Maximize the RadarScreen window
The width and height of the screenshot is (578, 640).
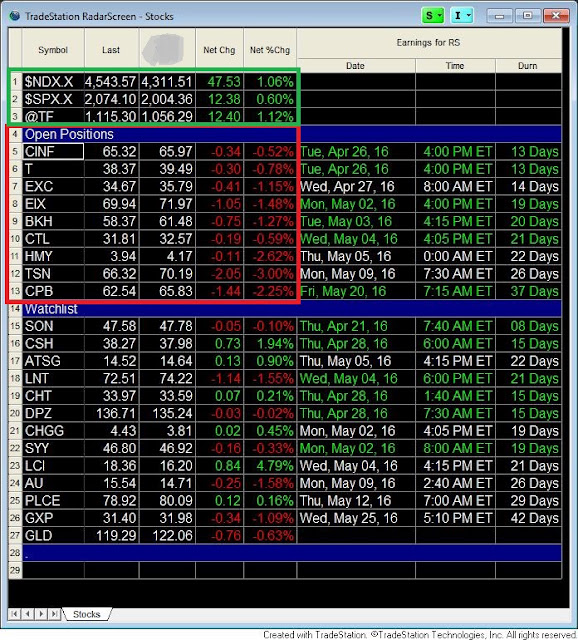point(527,16)
